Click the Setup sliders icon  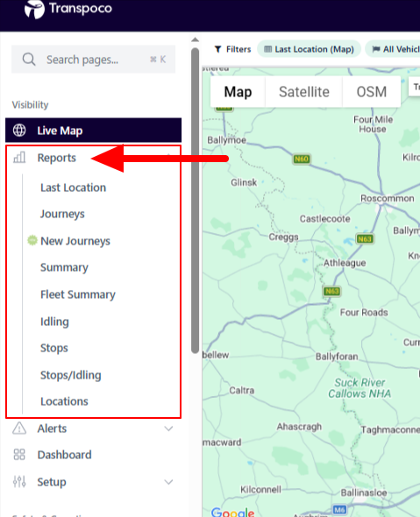click(19, 482)
